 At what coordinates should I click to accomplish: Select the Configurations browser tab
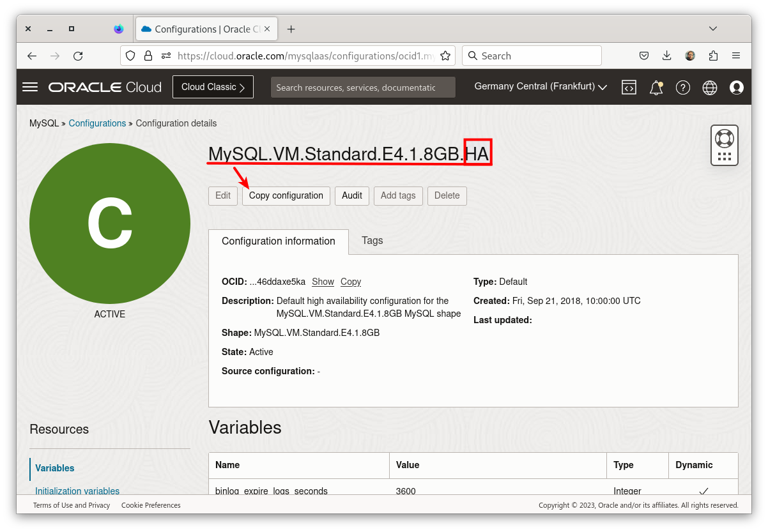pos(206,29)
